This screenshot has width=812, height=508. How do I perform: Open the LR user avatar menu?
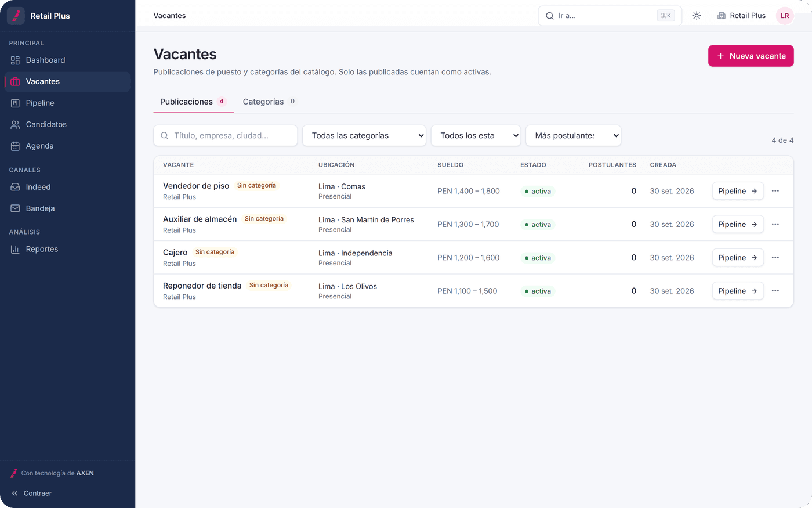(x=785, y=16)
